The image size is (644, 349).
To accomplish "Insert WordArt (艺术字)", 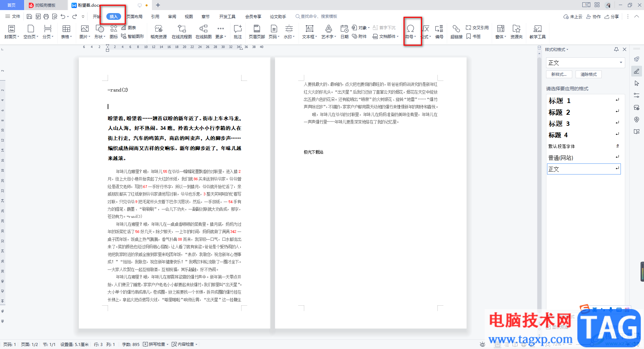I will [329, 32].
